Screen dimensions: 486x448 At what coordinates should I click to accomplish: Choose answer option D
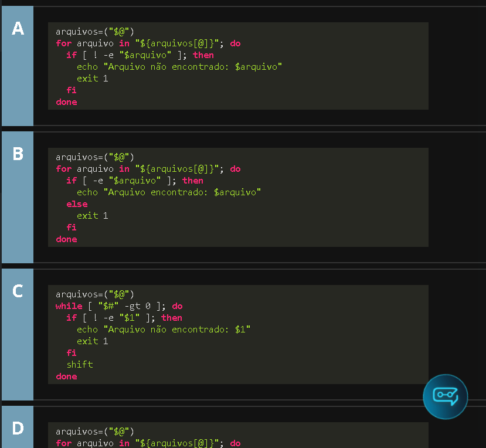click(x=18, y=427)
